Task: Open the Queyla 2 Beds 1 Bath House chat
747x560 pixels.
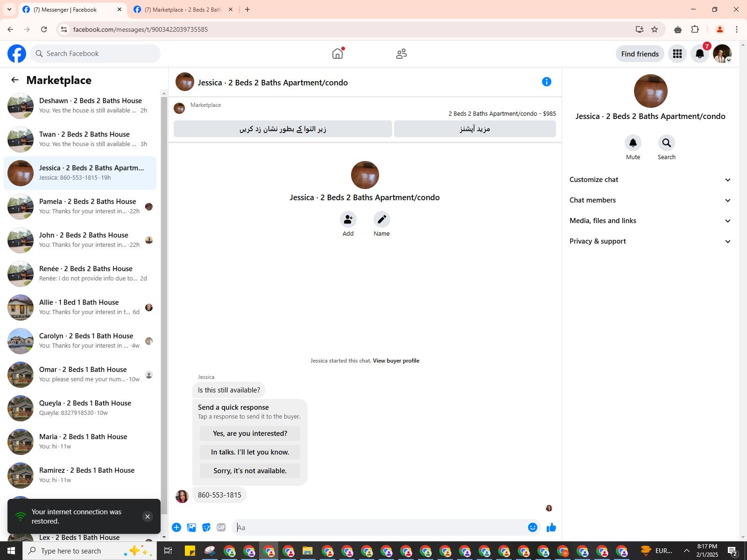Action: point(80,408)
